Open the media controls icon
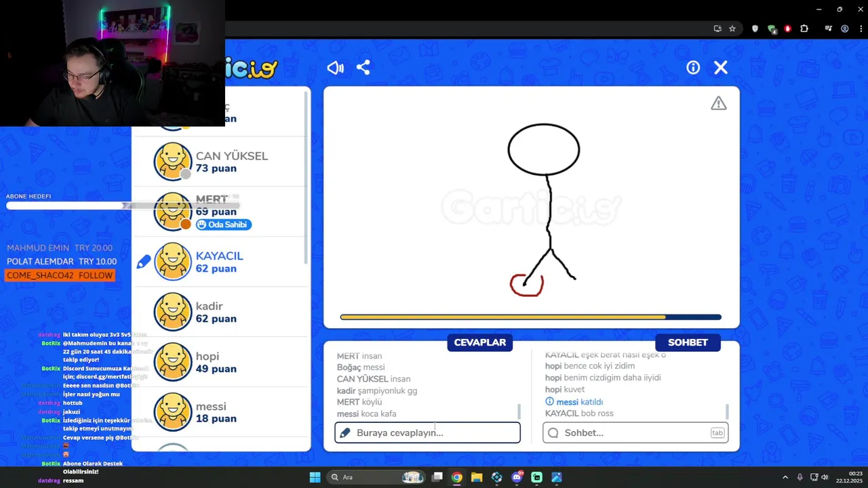 point(829,28)
